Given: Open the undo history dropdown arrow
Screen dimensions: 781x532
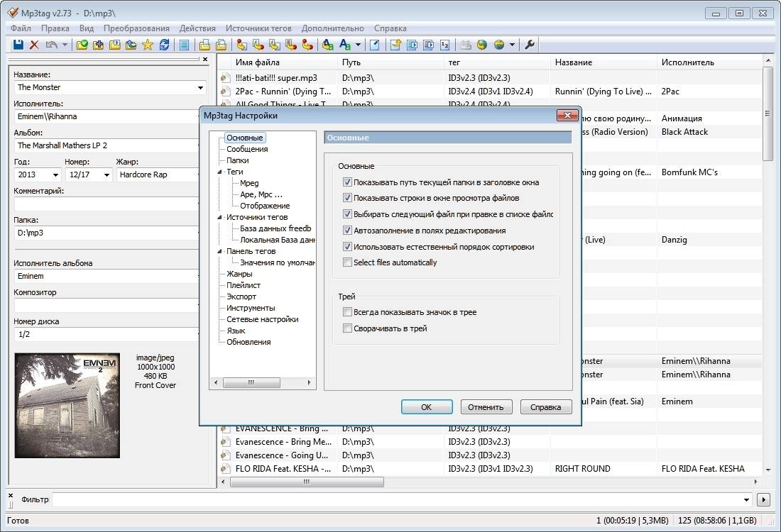Looking at the screenshot, I should [x=65, y=45].
